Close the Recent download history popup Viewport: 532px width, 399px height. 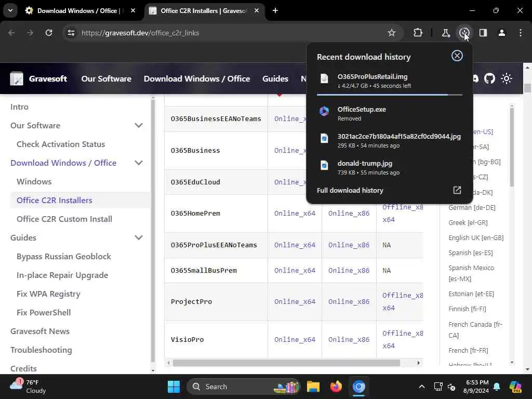pyautogui.click(x=457, y=56)
